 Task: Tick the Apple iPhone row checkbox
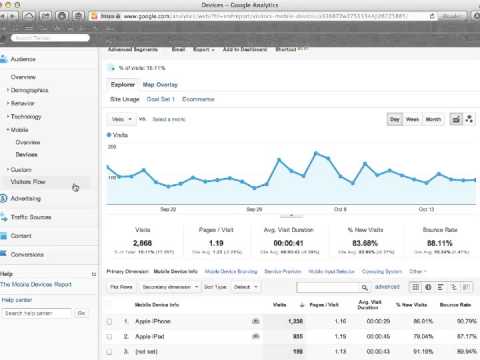point(109,322)
